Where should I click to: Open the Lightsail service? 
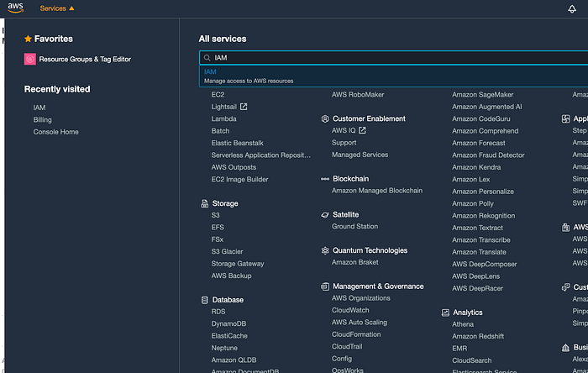[224, 107]
